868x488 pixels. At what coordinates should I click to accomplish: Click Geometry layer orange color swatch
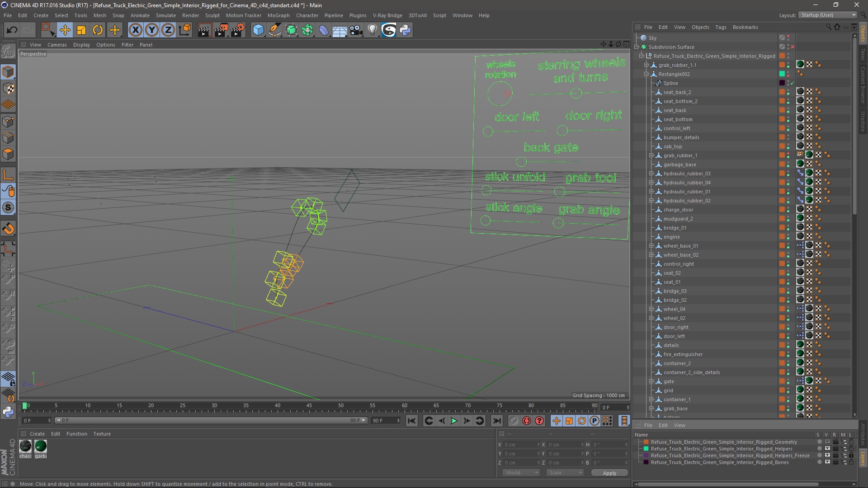pyautogui.click(x=646, y=442)
